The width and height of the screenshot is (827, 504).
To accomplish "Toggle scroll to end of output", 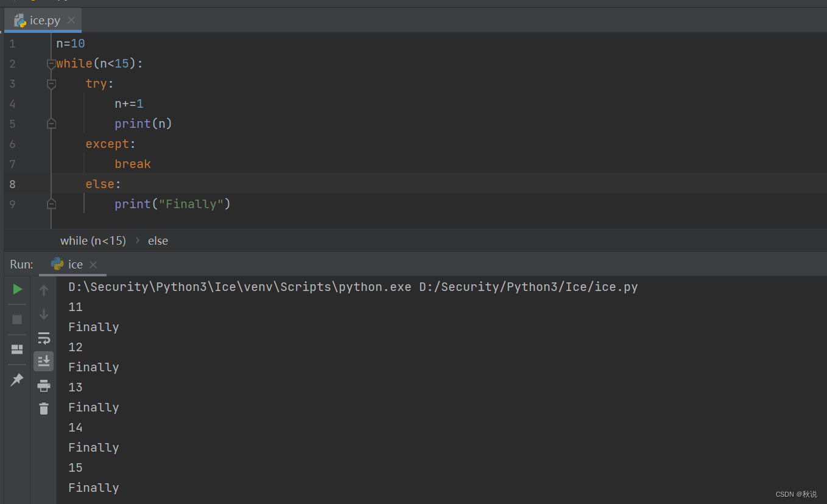I will [44, 361].
